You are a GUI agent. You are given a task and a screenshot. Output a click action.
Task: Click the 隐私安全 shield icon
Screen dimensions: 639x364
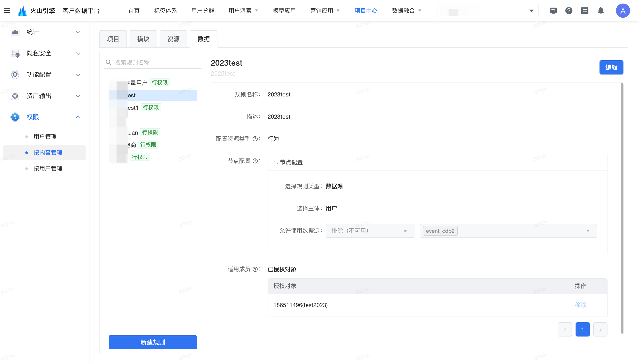coord(15,53)
